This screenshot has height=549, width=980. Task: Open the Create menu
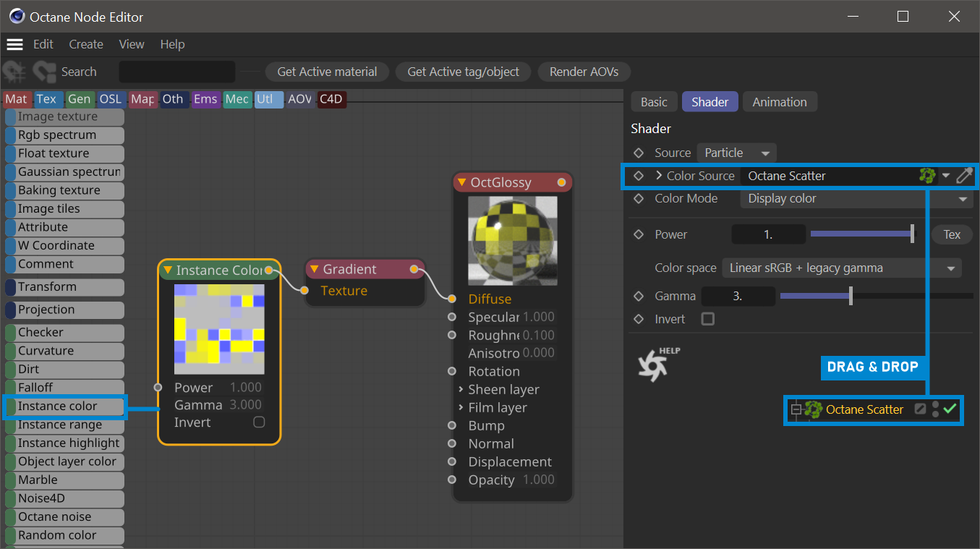86,44
